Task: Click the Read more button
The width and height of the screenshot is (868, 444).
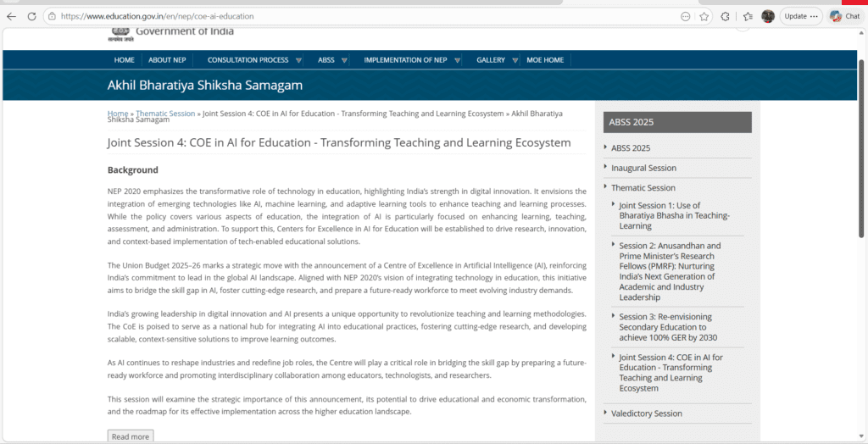Action: pyautogui.click(x=130, y=436)
